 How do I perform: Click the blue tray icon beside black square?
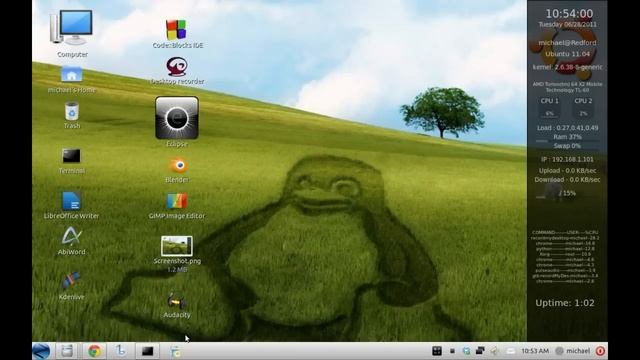[466, 351]
